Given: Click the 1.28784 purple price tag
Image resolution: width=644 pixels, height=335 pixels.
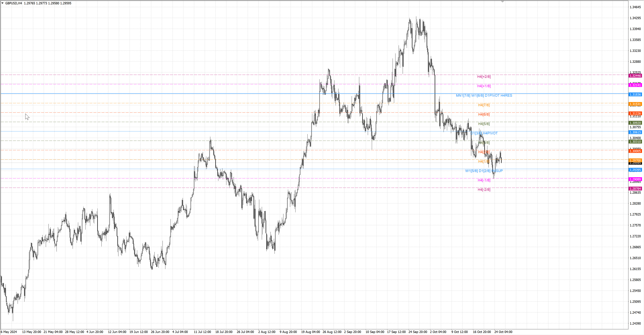Looking at the screenshot, I should pyautogui.click(x=635, y=189).
